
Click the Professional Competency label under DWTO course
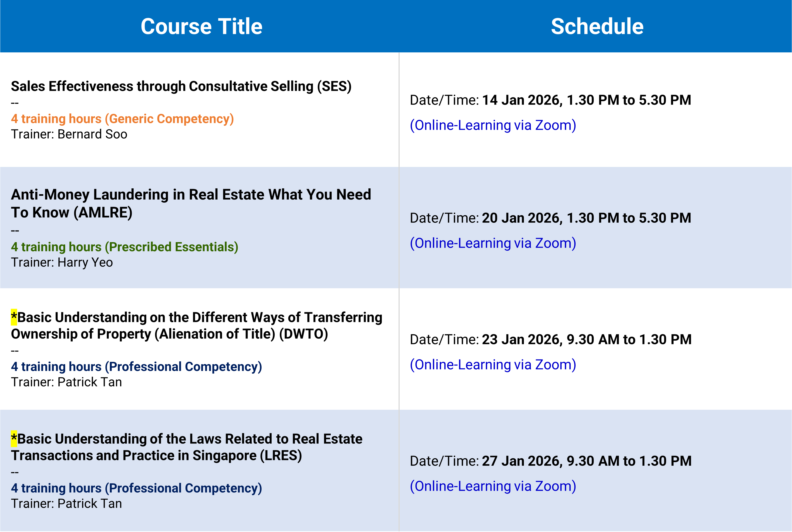(136, 367)
